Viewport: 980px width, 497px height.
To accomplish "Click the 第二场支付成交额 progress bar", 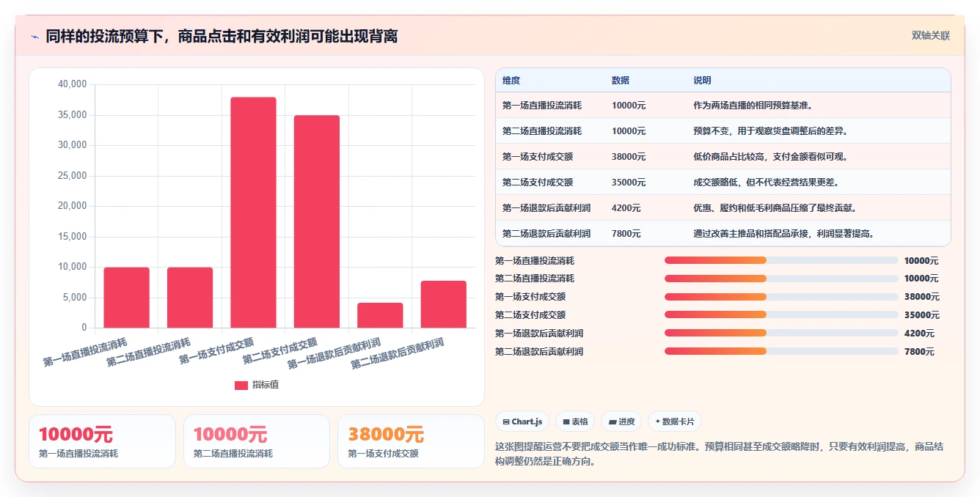I will pyautogui.click(x=781, y=315).
